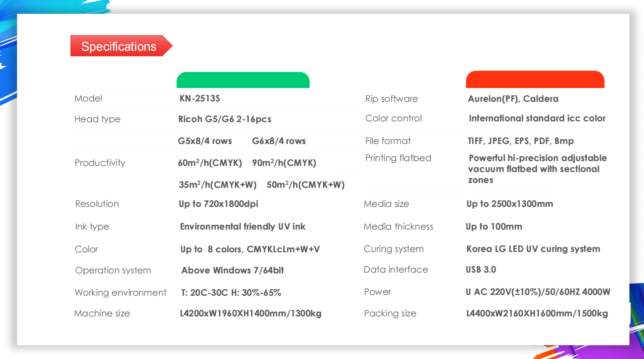Select the green rounded header bar
This screenshot has height=359, width=644.
coord(243,80)
